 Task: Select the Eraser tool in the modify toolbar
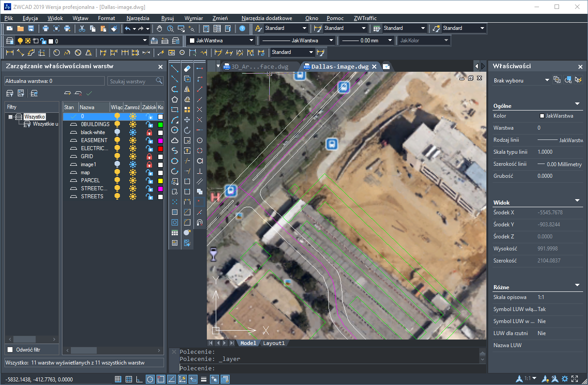(187, 68)
